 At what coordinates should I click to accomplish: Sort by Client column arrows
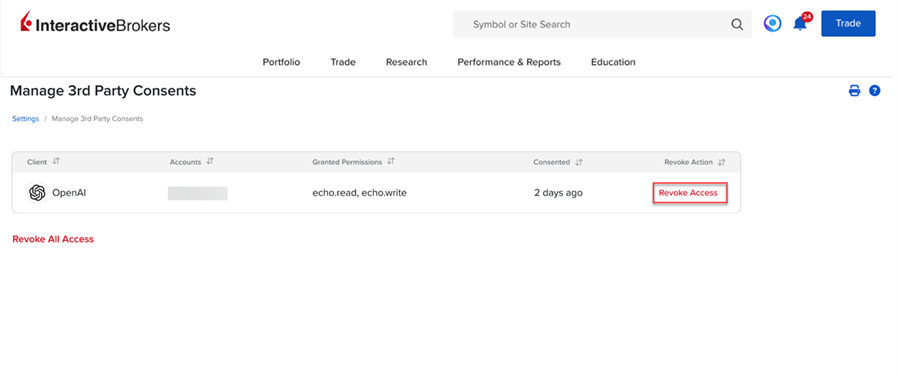tap(56, 162)
